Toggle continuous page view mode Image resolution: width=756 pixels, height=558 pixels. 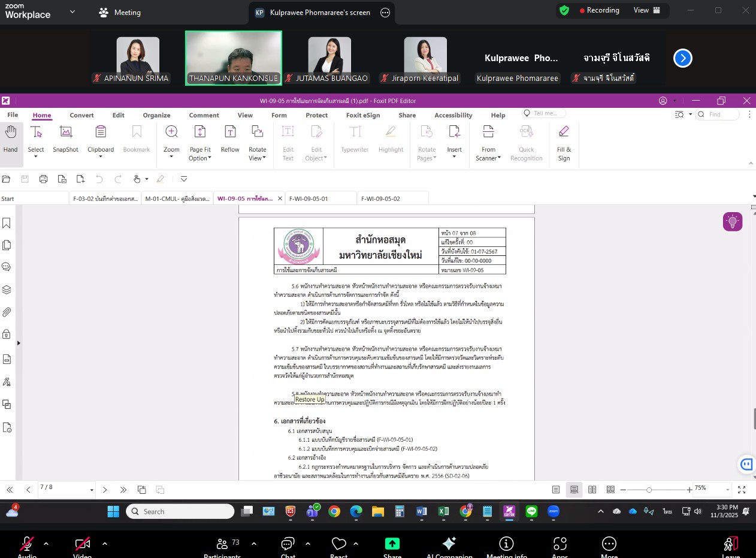[x=574, y=490]
